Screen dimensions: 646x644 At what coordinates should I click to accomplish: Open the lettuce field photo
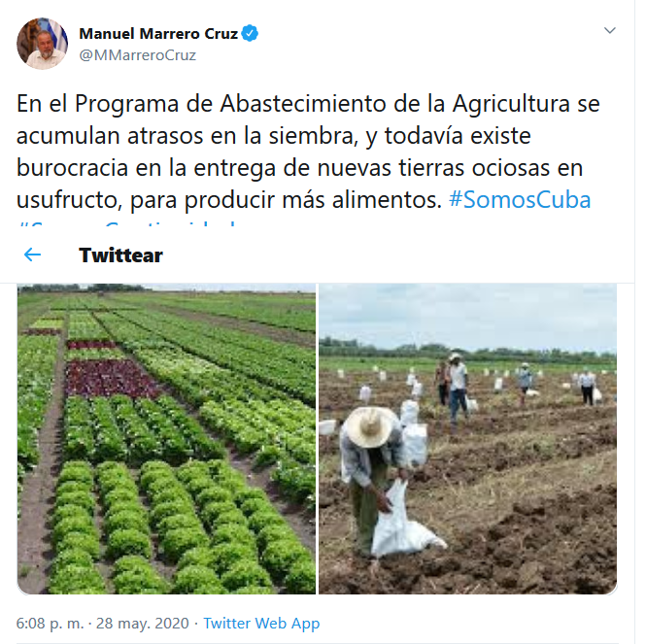(x=166, y=439)
